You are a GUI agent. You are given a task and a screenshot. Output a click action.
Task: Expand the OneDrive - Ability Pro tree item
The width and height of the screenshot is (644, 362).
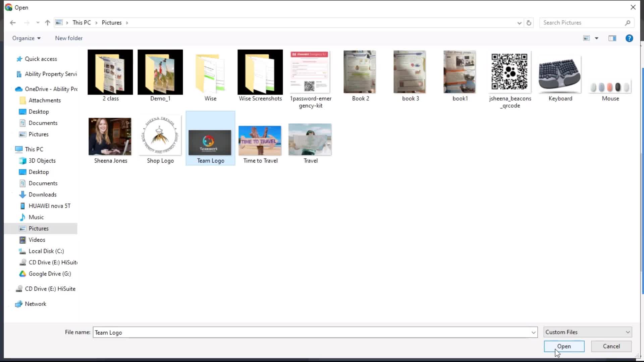[10, 89]
